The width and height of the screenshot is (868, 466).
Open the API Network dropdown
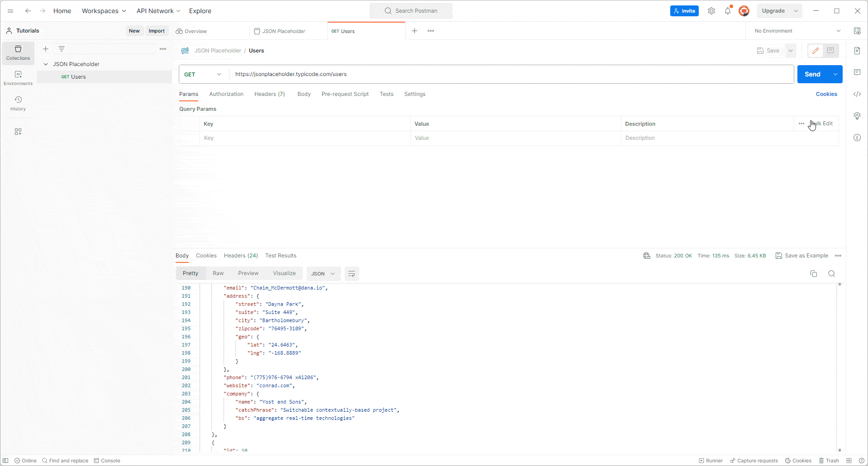coord(158,11)
